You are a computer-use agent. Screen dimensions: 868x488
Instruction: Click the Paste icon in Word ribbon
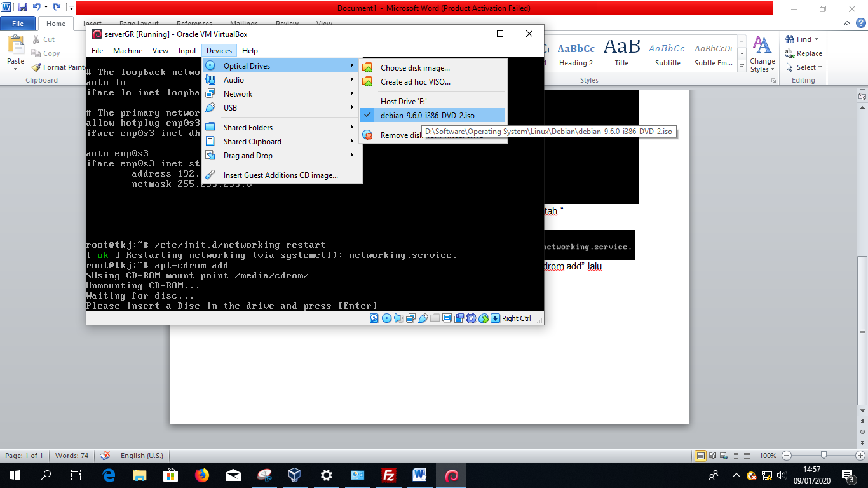click(15, 45)
